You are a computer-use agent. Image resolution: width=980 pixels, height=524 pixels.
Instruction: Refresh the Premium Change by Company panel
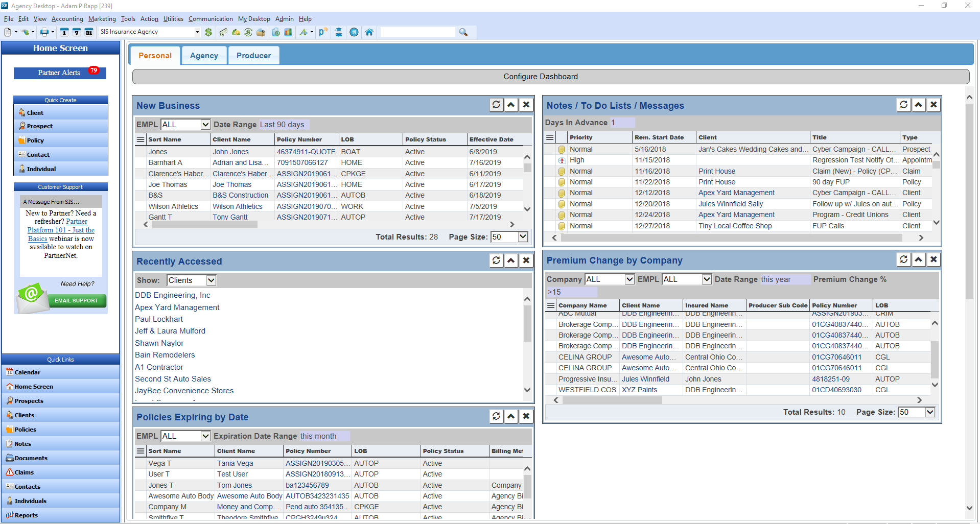click(903, 259)
